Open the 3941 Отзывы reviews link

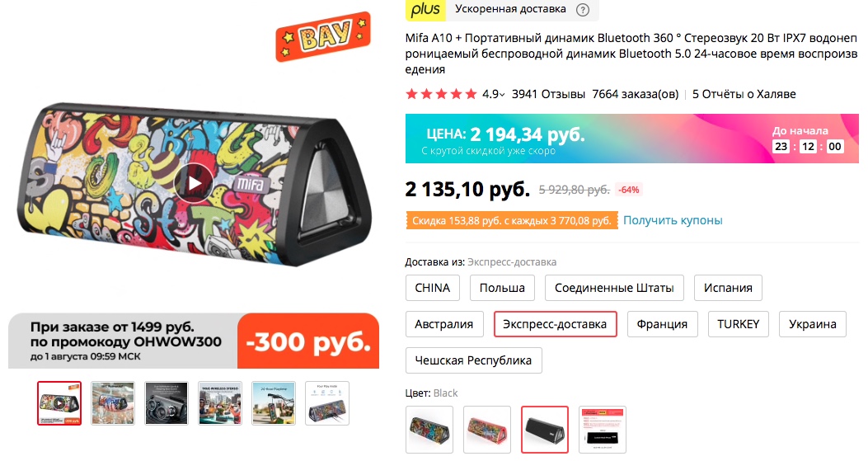pos(548,94)
